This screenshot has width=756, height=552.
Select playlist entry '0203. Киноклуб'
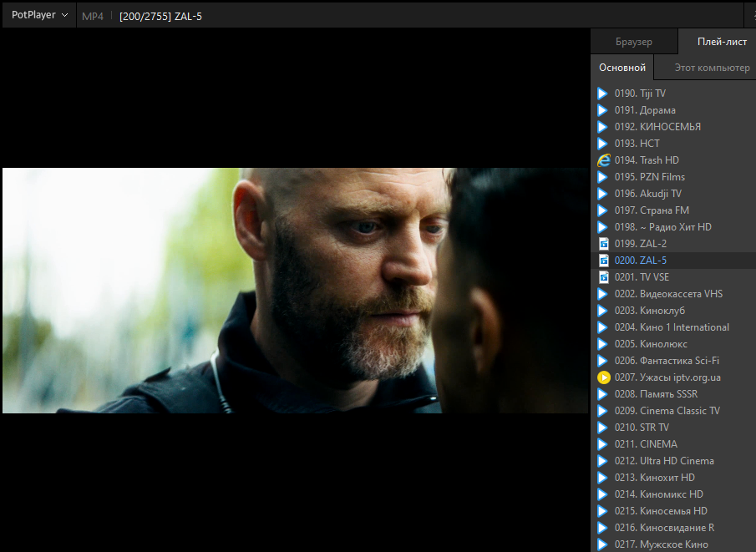click(x=673, y=311)
